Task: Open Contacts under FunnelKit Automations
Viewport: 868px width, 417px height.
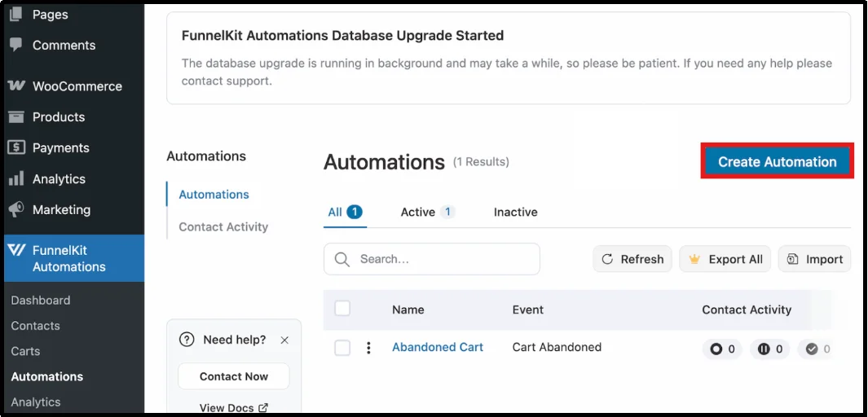Action: pyautogui.click(x=35, y=326)
